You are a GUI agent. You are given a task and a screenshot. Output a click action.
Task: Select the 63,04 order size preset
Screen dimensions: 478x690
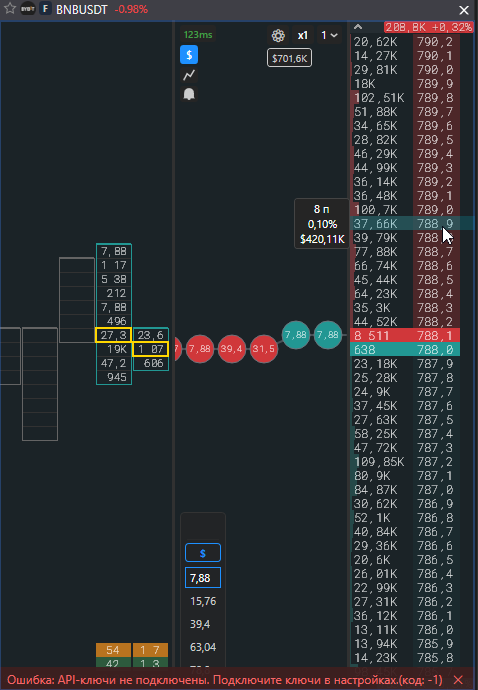[203, 647]
